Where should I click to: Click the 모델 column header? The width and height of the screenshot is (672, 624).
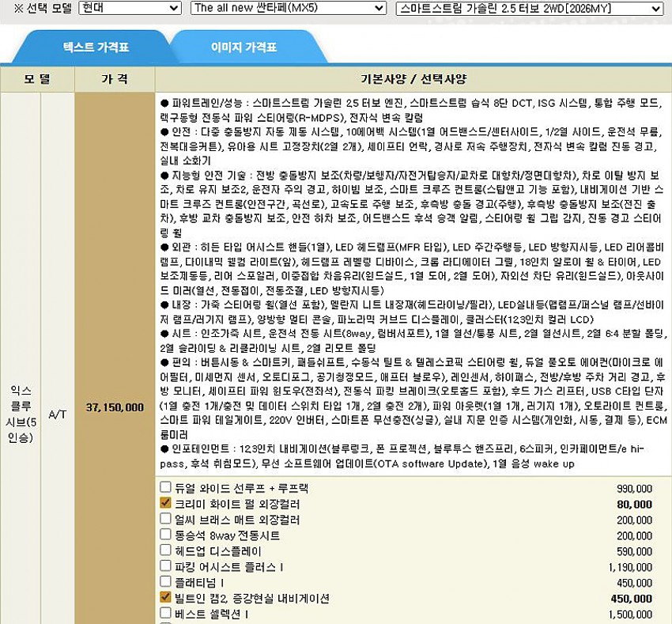pyautogui.click(x=37, y=79)
